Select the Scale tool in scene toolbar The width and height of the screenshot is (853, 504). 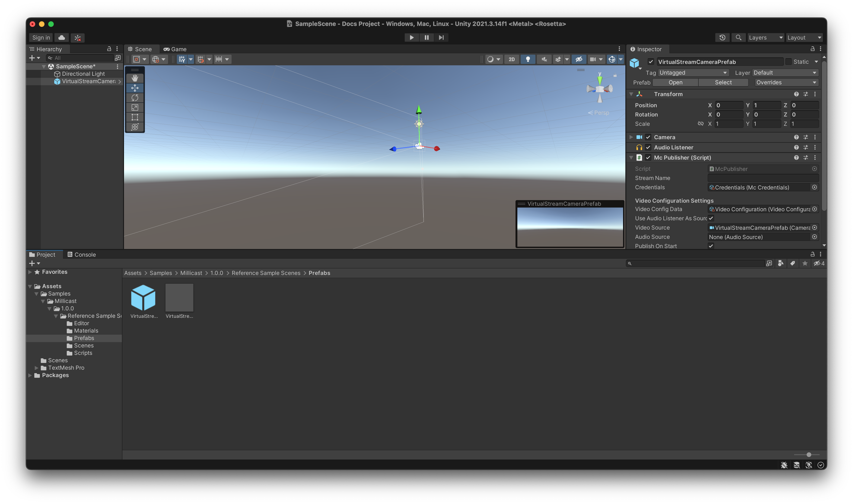(x=135, y=108)
